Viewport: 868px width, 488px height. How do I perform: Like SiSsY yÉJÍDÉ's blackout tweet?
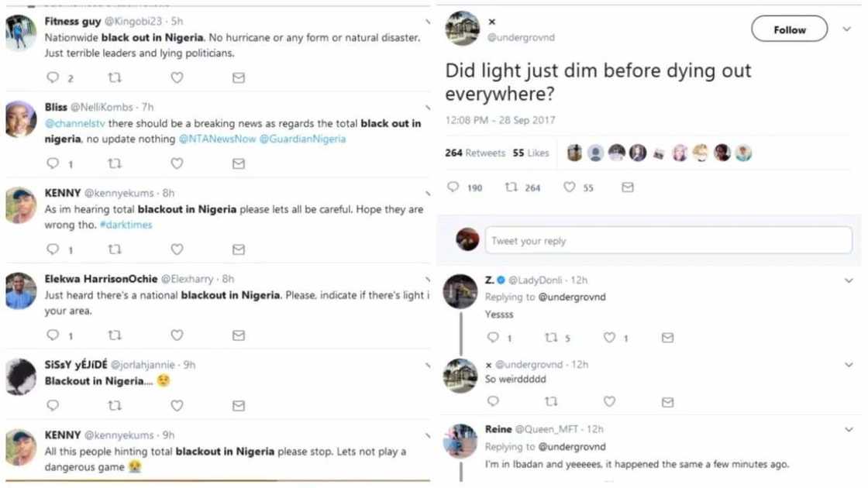pyautogui.click(x=177, y=405)
